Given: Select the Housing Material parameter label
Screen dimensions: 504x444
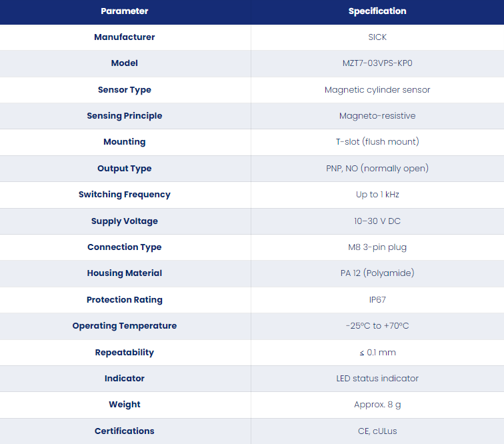Looking at the screenshot, I should (x=125, y=273).
